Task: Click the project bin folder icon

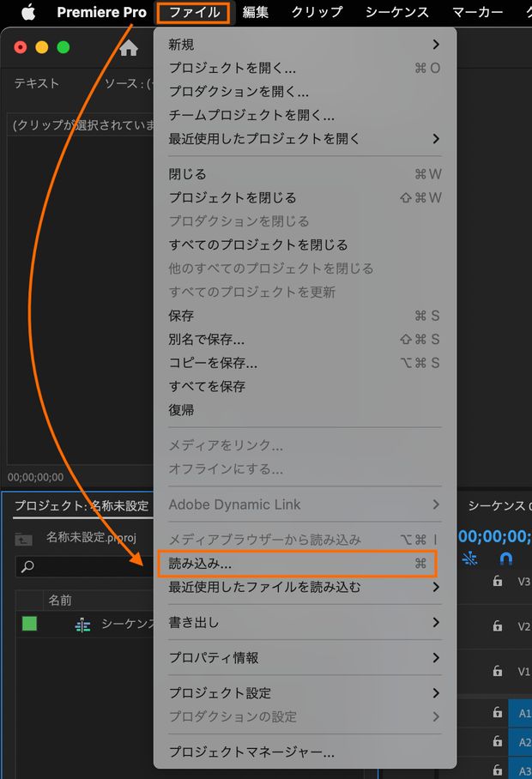Action: tap(23, 539)
